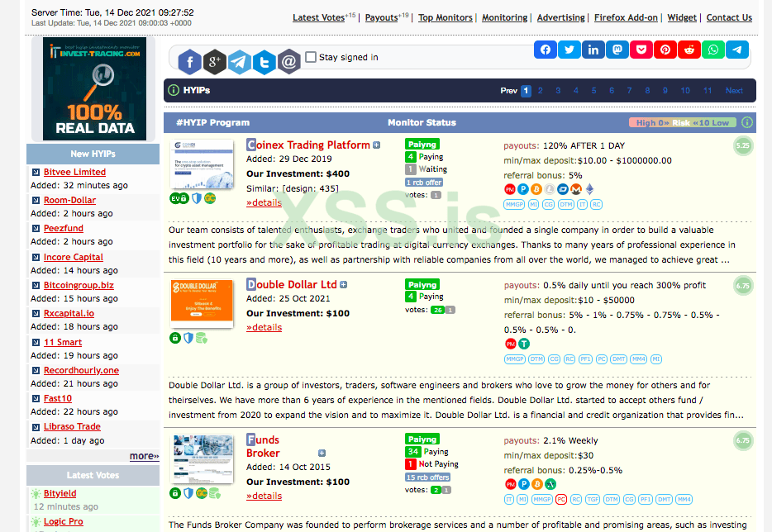Share page via Pinterest share button
This screenshot has height=532, width=772.
[665, 50]
